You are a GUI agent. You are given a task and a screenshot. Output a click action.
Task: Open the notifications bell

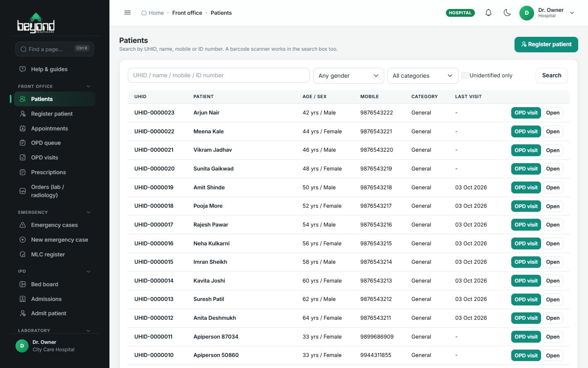coord(488,13)
